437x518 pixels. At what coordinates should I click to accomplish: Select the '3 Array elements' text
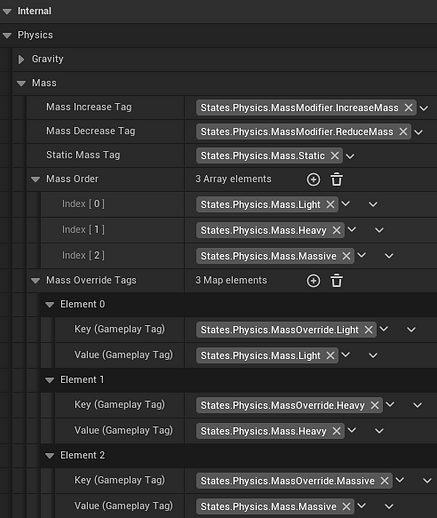[233, 179]
